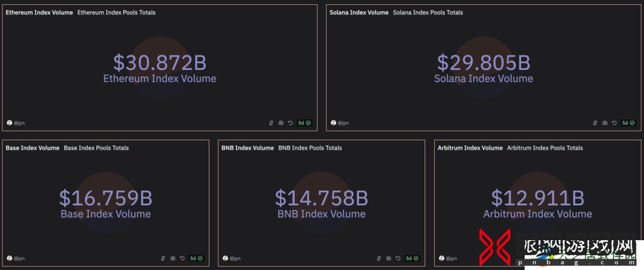Open the query link icon in BNB Index Volume panel

coord(379,258)
